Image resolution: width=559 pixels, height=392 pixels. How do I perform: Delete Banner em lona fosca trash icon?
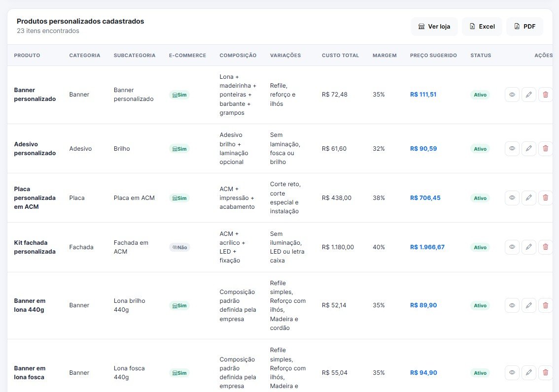click(546, 373)
